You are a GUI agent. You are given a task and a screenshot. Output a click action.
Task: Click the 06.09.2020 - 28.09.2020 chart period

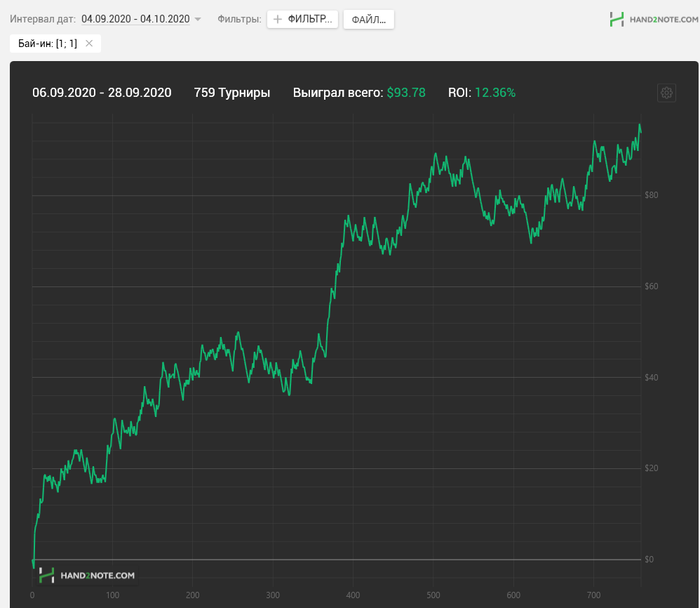(x=102, y=93)
